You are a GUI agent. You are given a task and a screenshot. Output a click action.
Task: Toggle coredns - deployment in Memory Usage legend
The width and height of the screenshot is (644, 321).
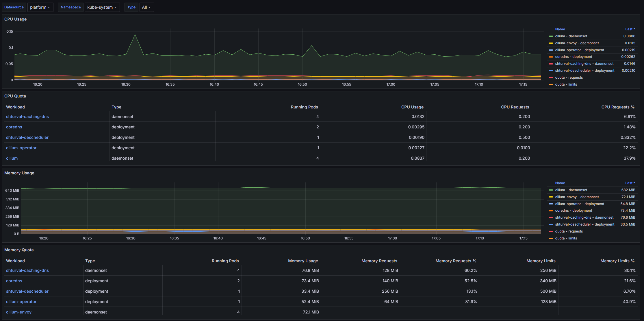(x=574, y=211)
